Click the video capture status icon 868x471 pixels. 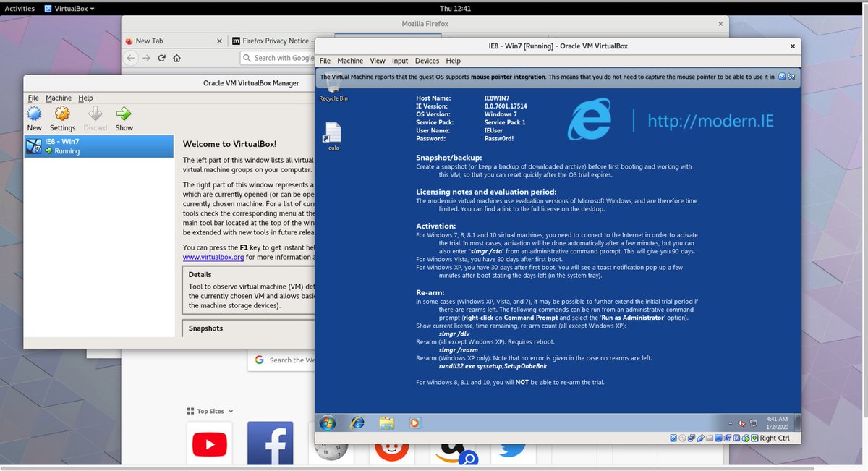tap(728, 438)
